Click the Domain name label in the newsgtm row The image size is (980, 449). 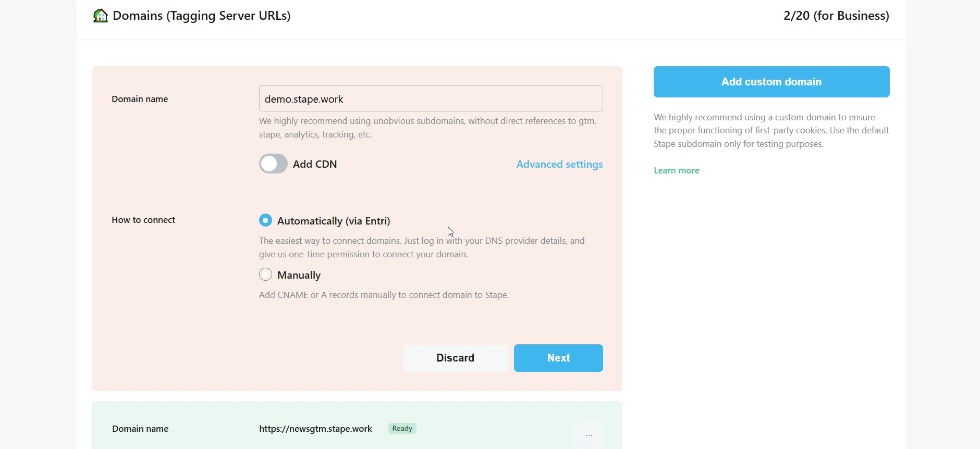tap(140, 429)
